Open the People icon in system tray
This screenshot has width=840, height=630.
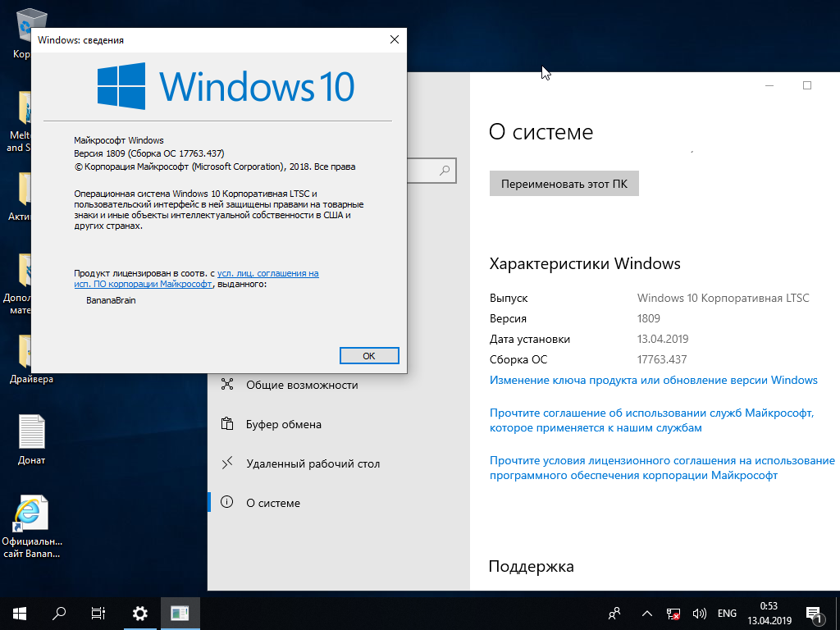click(614, 614)
